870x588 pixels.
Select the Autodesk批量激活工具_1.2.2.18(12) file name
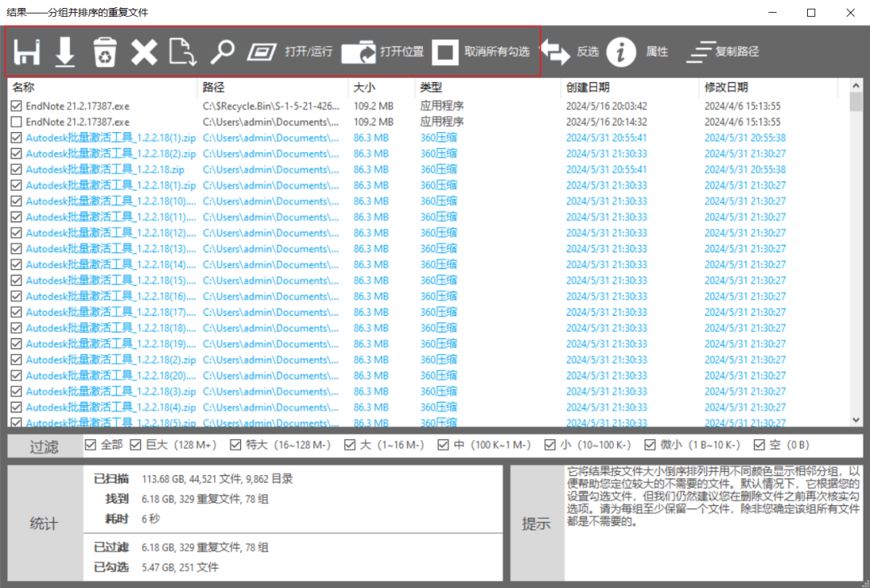pyautogui.click(x=111, y=233)
